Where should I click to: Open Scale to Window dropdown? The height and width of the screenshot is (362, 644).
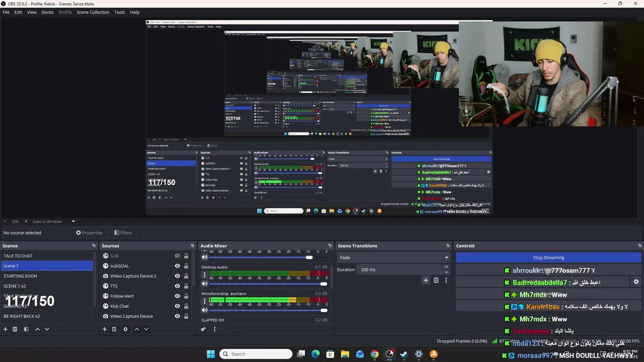click(x=53, y=221)
